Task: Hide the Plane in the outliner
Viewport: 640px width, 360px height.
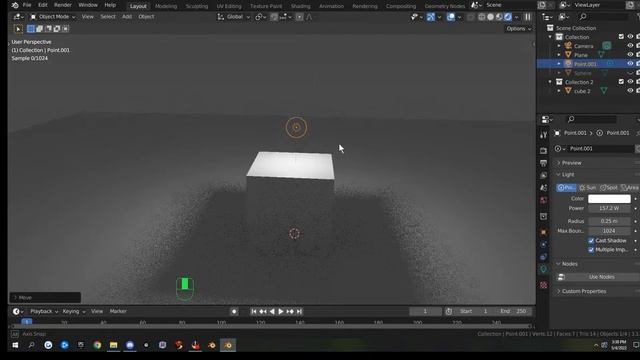Action: point(630,55)
